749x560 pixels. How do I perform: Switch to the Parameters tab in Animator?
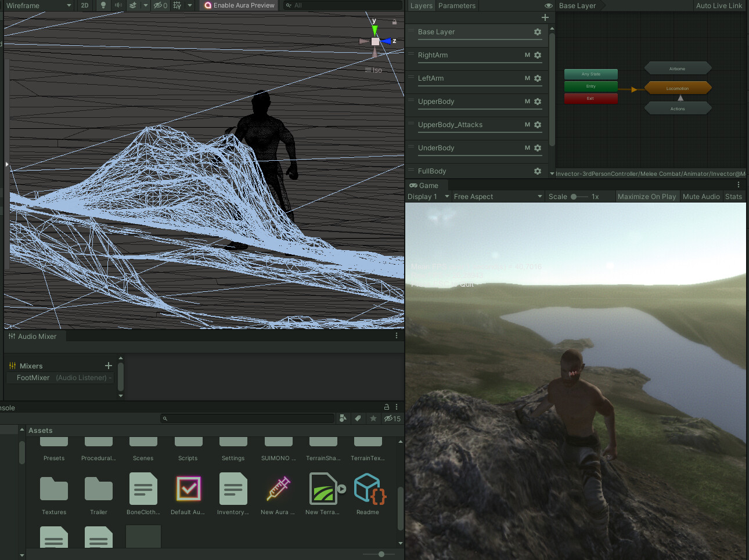(x=457, y=5)
